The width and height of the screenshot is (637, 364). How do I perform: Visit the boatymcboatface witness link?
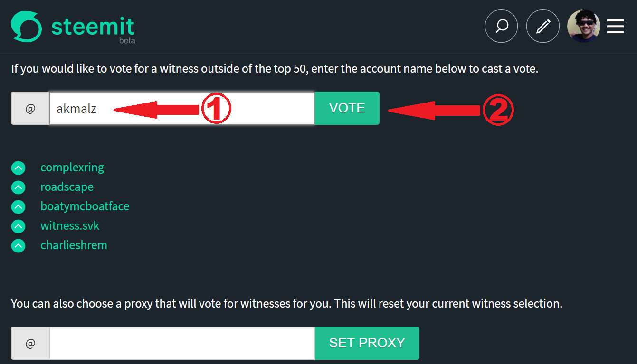[85, 206]
